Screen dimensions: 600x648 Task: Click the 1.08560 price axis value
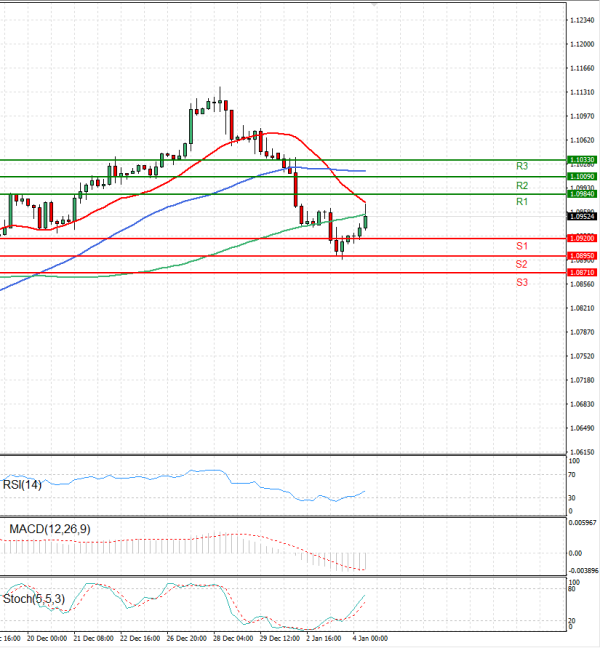pos(582,284)
